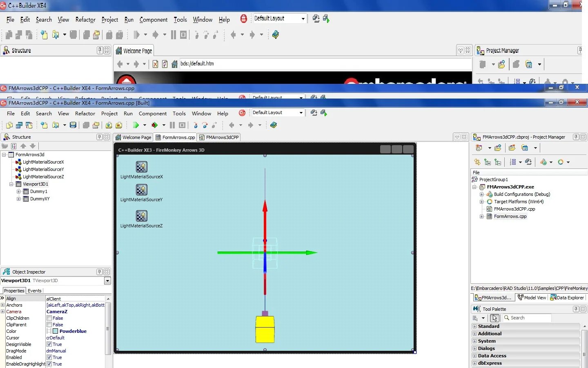
Task: Click the Run Without Debugging bug icon
Action: [154, 125]
